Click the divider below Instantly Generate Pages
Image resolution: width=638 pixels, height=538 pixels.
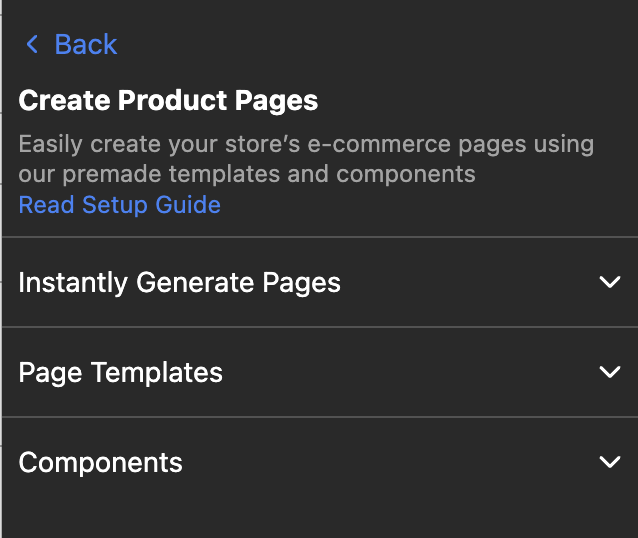click(319, 327)
